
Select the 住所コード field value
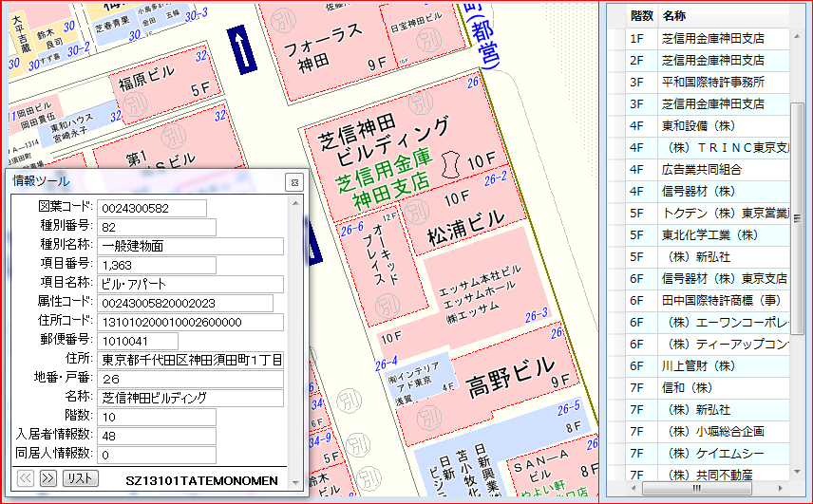pos(190,322)
